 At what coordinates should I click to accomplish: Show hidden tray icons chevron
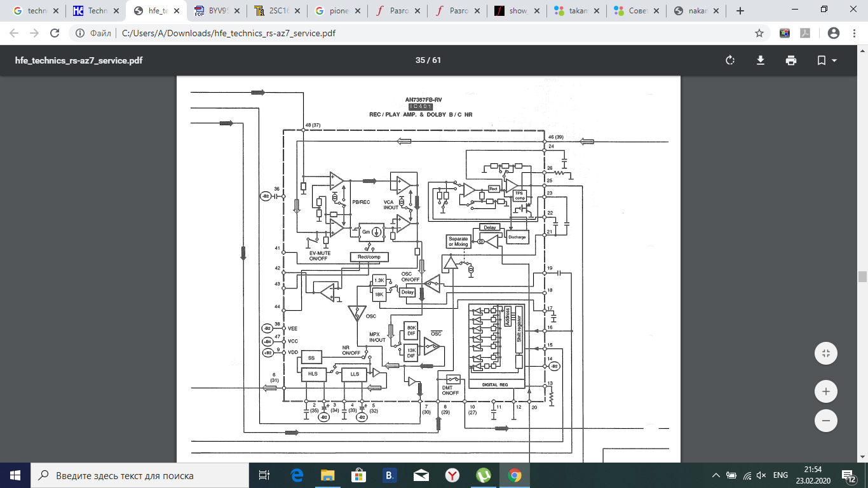(716, 475)
